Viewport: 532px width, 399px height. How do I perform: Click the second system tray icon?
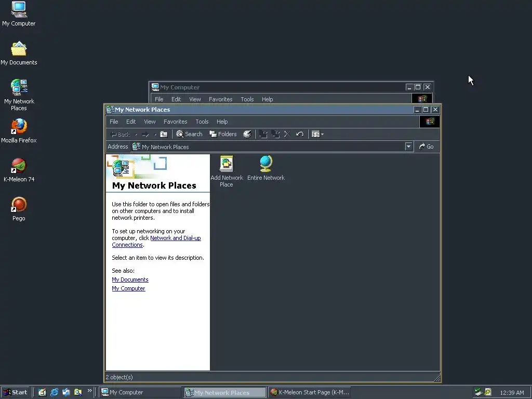tap(488, 392)
